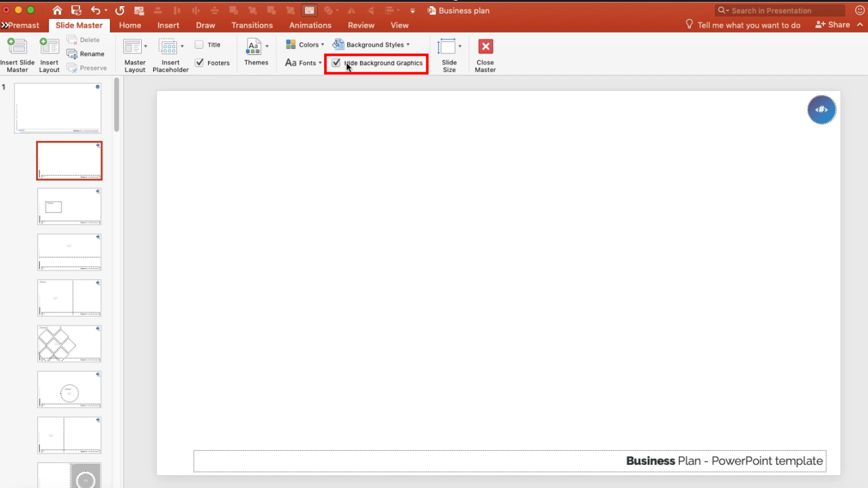Click the Share button

[x=833, y=25]
